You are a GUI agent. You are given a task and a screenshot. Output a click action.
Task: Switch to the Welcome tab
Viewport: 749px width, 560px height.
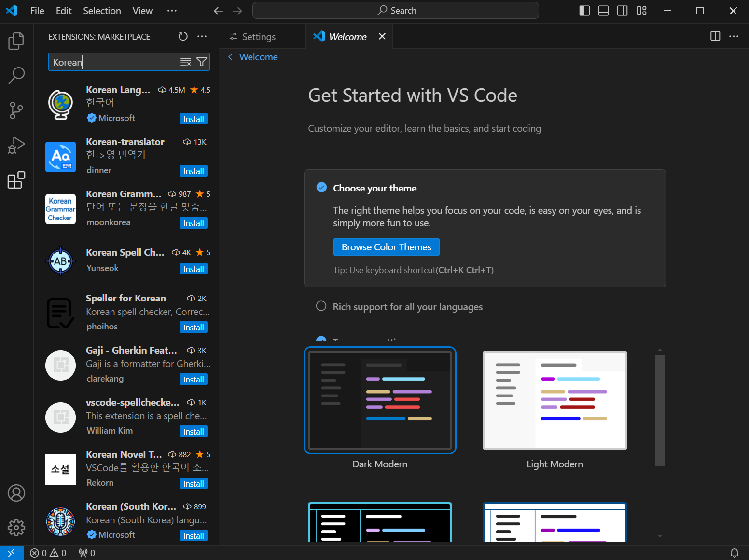click(x=347, y=37)
